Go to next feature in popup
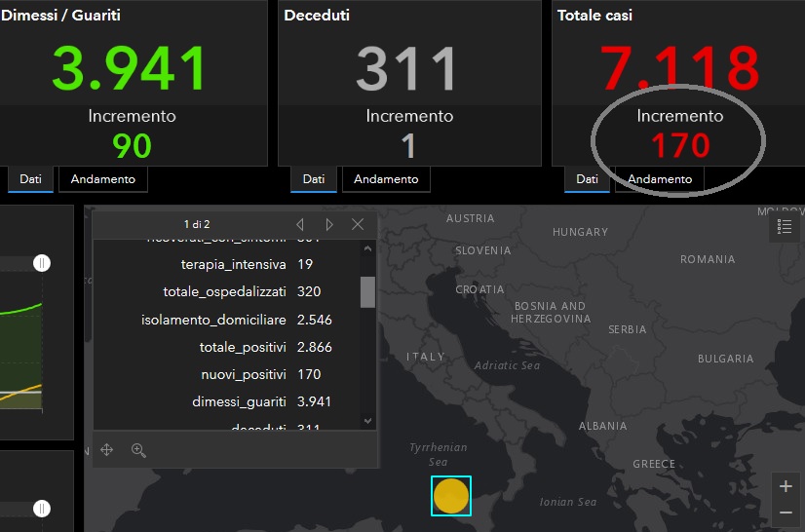This screenshot has height=532, width=805. coord(329,224)
